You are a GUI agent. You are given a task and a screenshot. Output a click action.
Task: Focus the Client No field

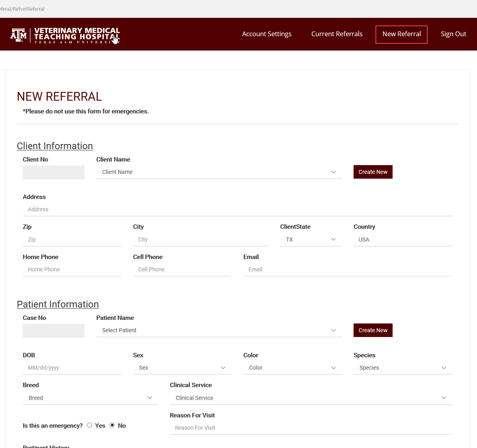tap(53, 172)
